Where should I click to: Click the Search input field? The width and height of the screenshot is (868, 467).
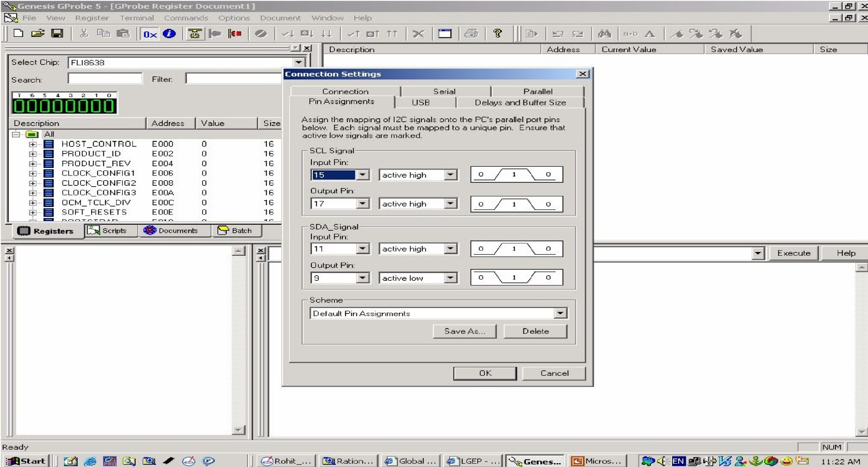[x=105, y=79]
